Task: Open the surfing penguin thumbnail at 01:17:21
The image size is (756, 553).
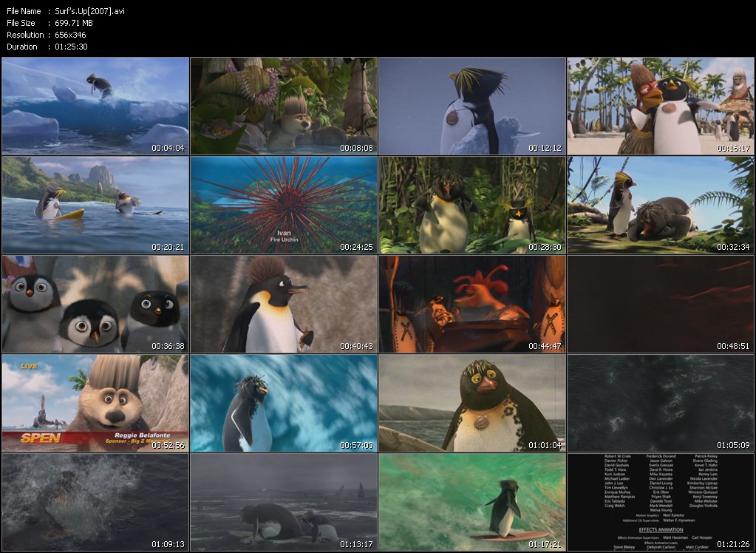Action: click(471, 503)
